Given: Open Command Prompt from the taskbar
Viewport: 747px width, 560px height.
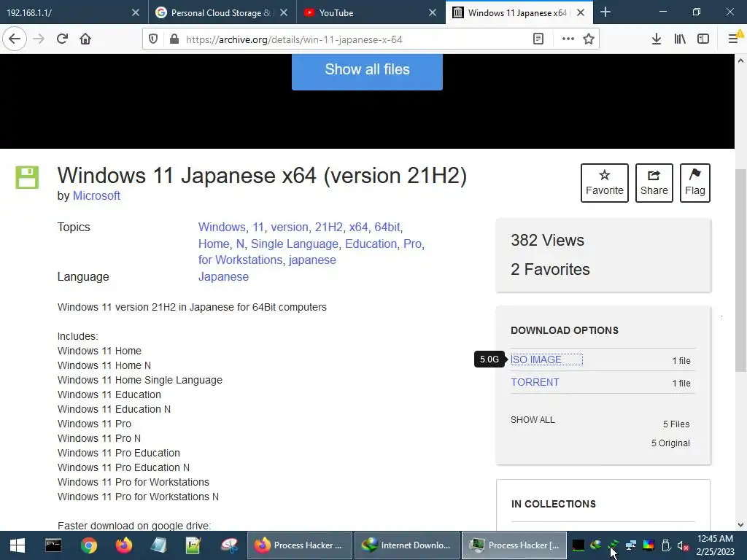Looking at the screenshot, I should coord(53,545).
